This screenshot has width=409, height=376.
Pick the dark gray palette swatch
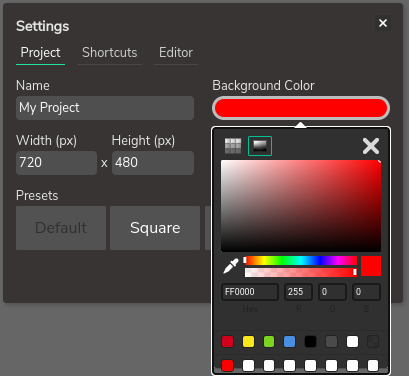click(x=331, y=342)
